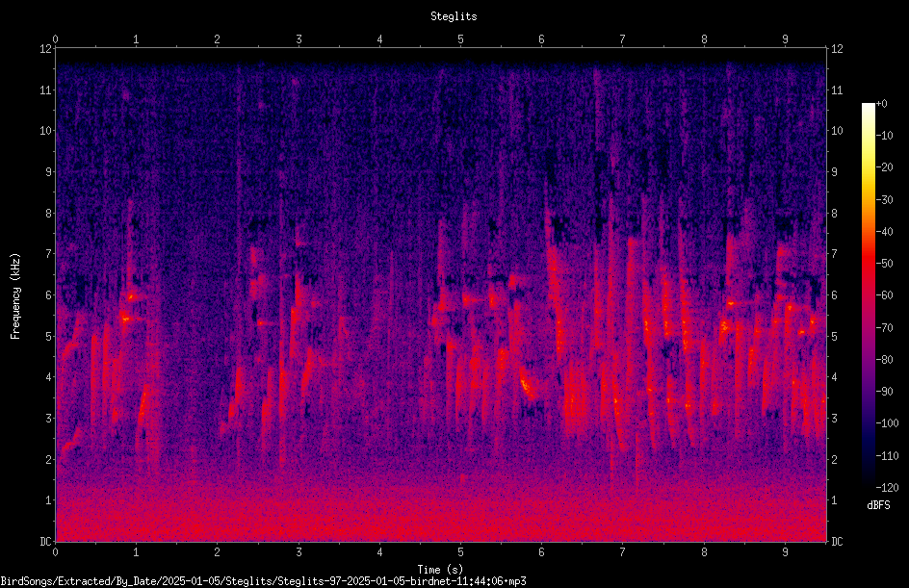This screenshot has height=588, width=909.
Task: Click the file path text at bottom
Action: (263, 581)
